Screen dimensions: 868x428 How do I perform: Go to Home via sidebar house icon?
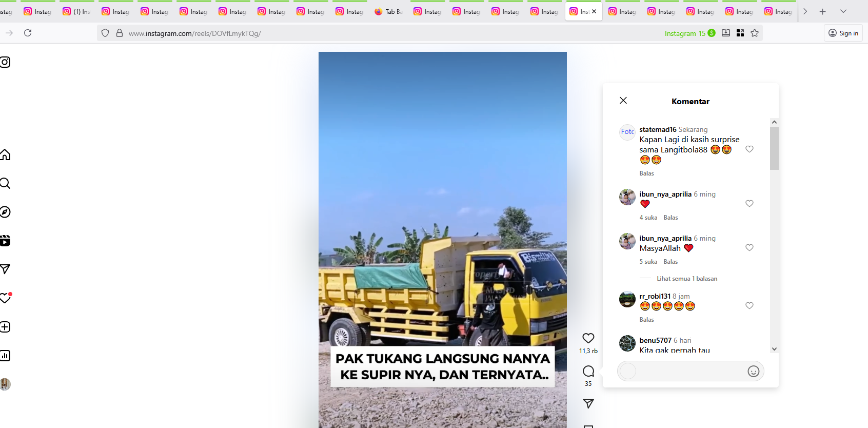5,154
